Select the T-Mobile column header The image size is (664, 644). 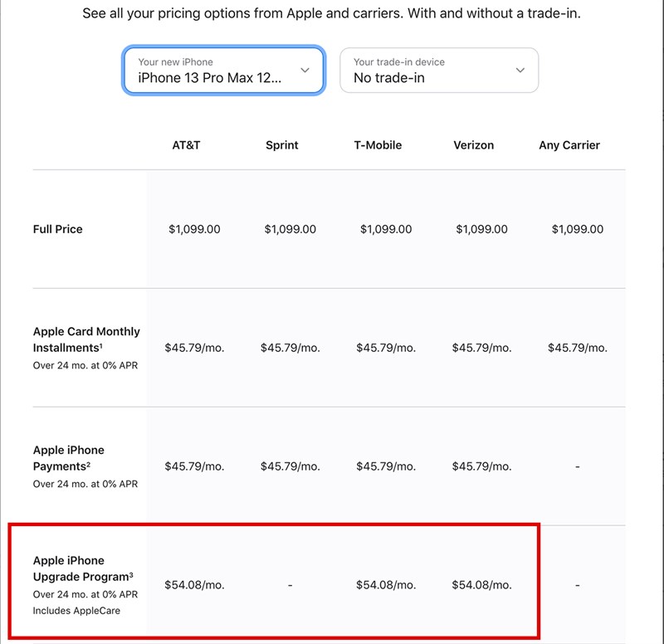click(x=378, y=145)
